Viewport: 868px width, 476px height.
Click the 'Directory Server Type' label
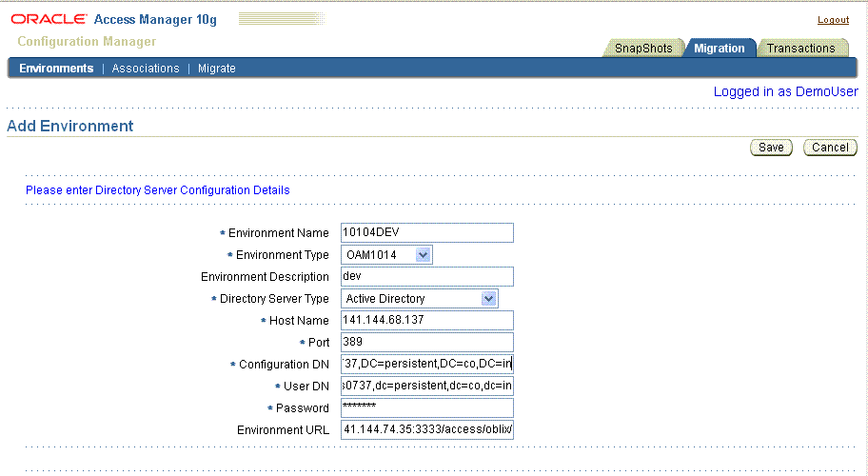274,299
